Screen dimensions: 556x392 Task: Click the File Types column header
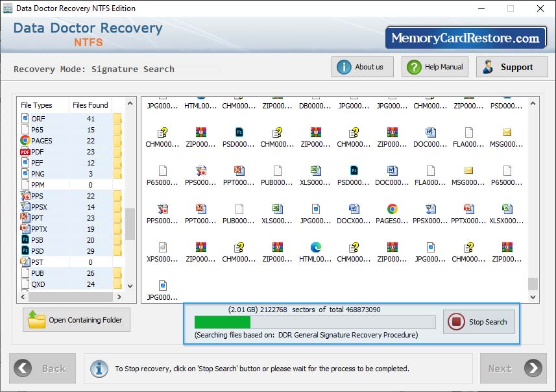pyautogui.click(x=36, y=105)
